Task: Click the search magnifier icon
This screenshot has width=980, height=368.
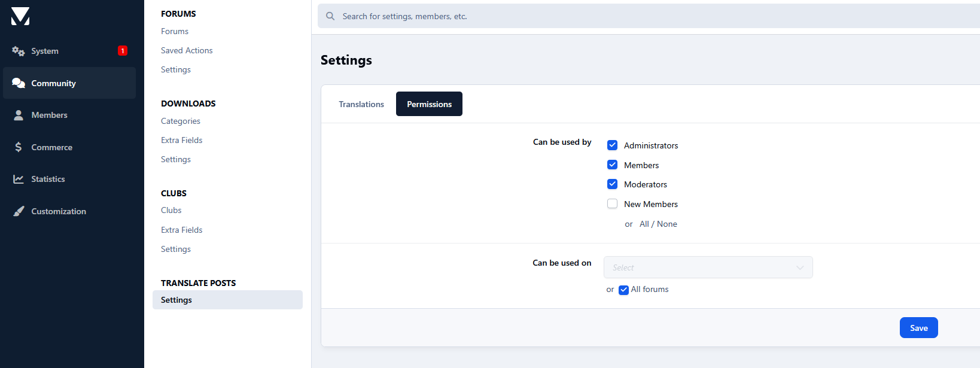Action: (x=330, y=16)
